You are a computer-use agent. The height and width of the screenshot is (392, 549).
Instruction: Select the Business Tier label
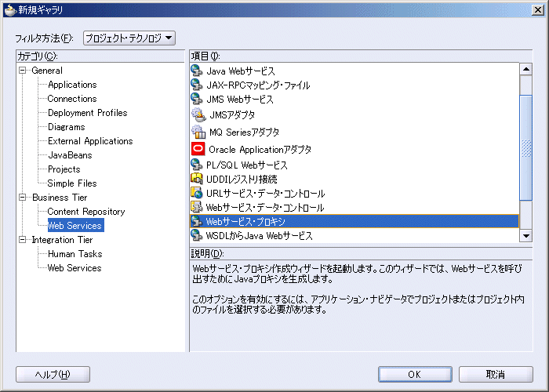point(60,198)
